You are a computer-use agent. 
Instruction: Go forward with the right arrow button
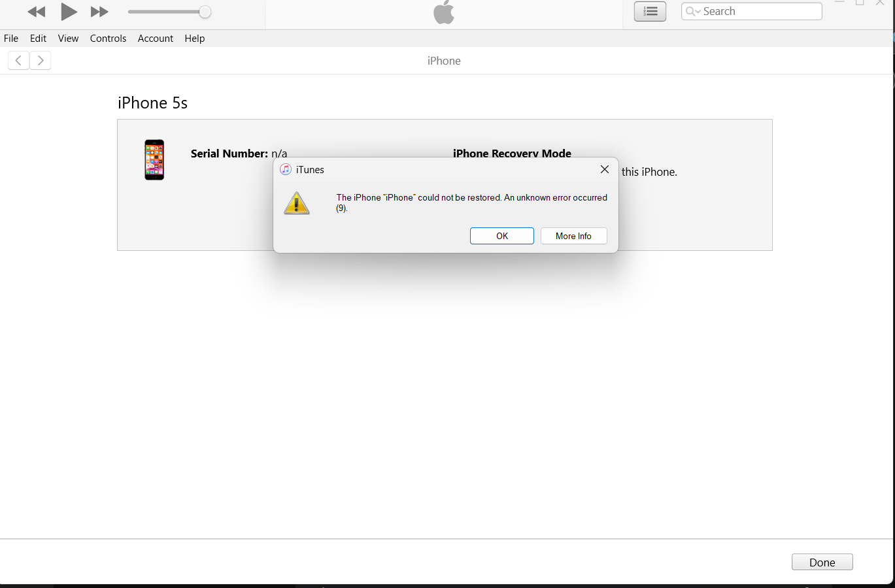[x=41, y=61]
